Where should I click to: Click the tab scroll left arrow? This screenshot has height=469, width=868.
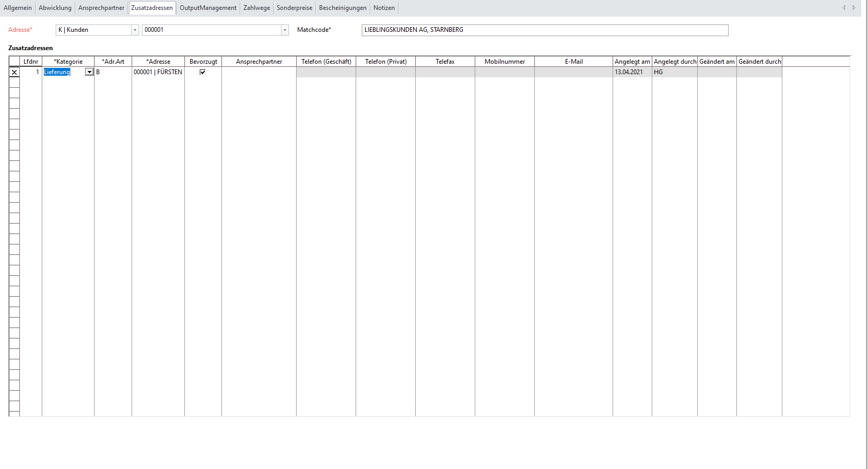pos(843,8)
